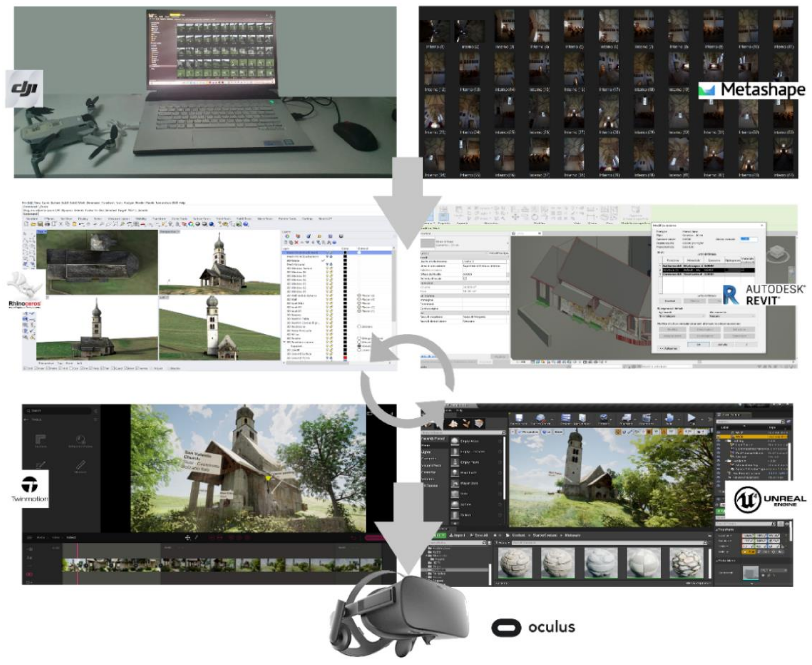Viewport: 812px width, 665px height.
Task: Click the red color swatch in Rhino layer list
Action: tap(345, 357)
